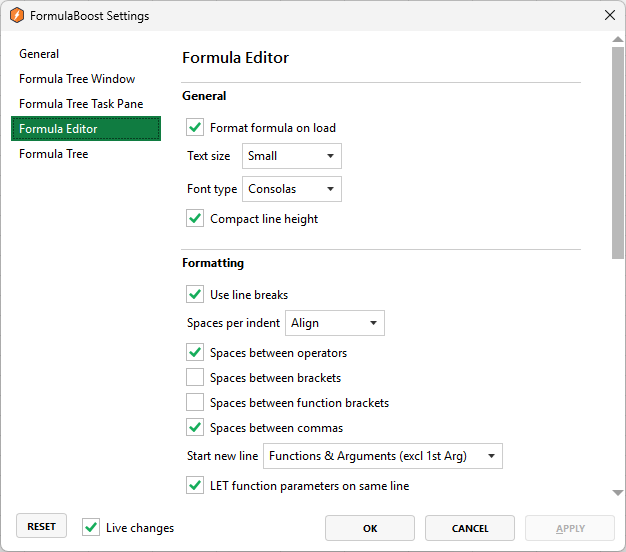Open the General settings page
This screenshot has height=552, width=626.
[x=39, y=54]
